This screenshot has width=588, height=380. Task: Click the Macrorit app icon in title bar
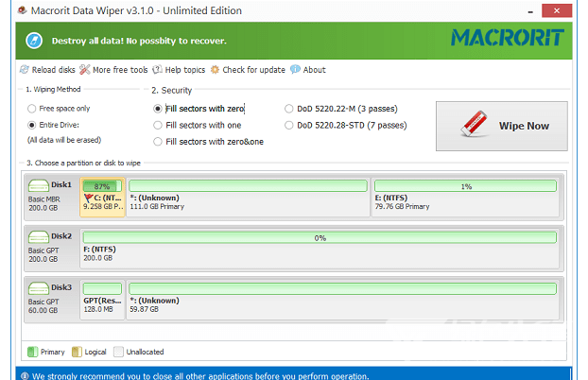pos(22,10)
